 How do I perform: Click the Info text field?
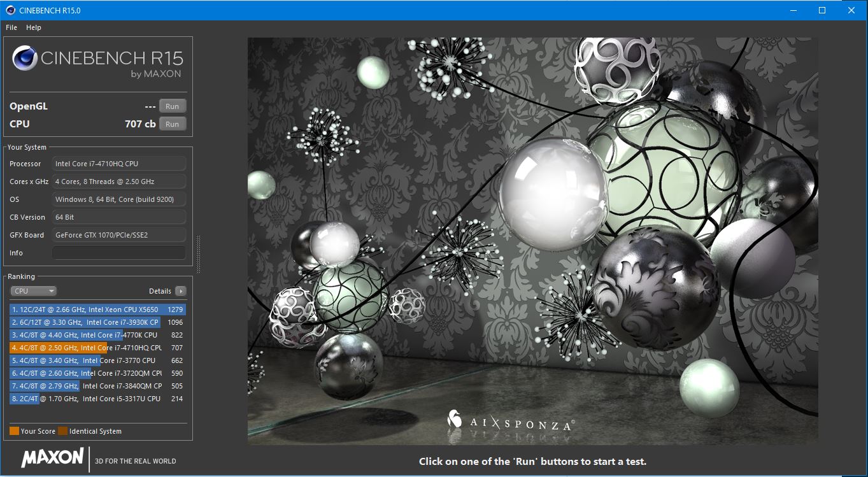pyautogui.click(x=119, y=253)
